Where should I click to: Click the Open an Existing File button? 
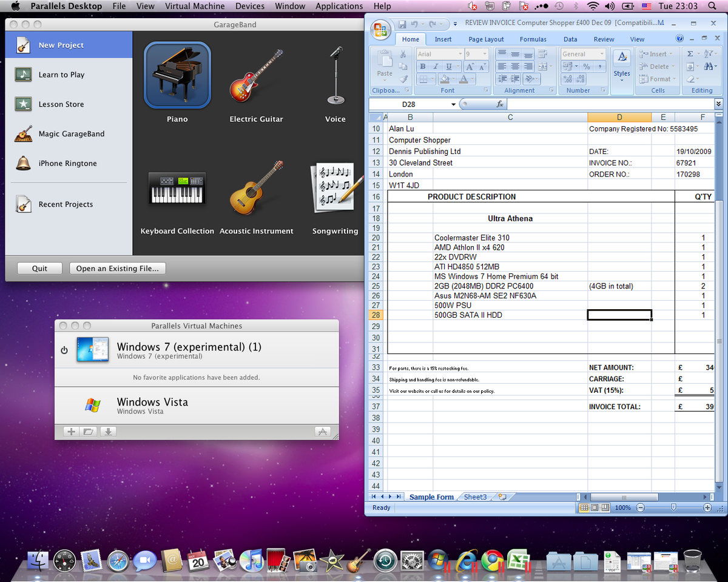pyautogui.click(x=117, y=268)
